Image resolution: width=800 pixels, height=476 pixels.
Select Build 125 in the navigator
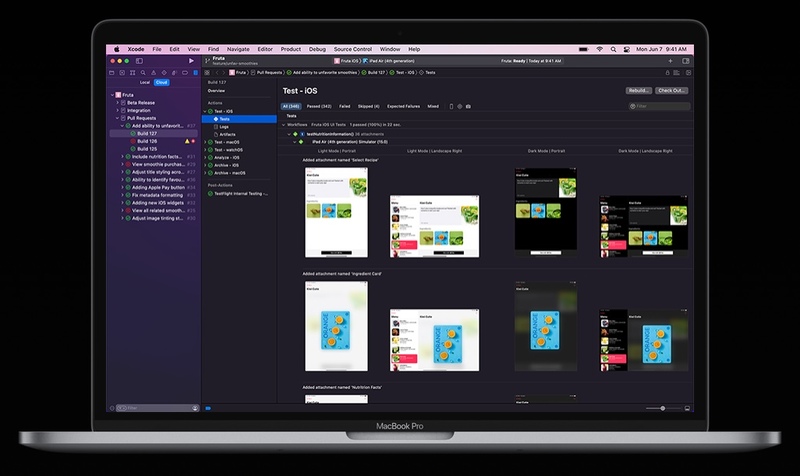(147, 149)
